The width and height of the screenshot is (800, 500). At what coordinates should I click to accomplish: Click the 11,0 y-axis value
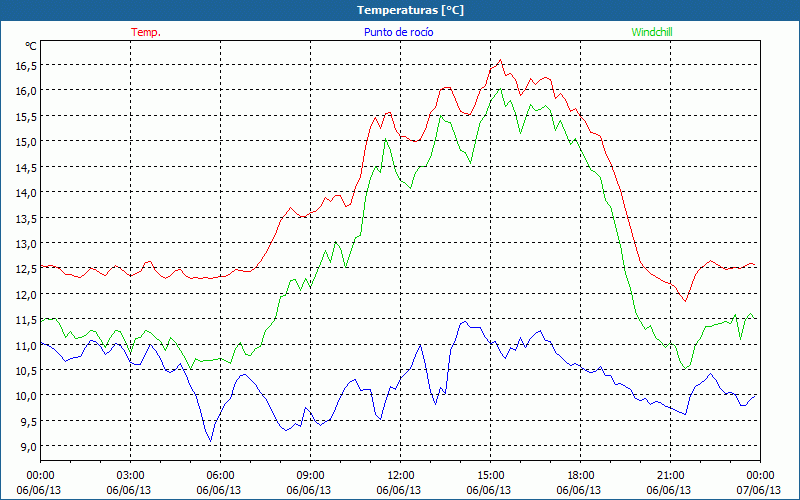(x=26, y=345)
